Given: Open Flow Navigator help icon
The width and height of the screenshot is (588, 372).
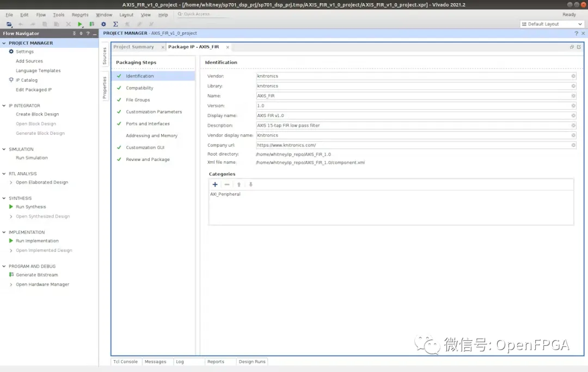Looking at the screenshot, I should click(88, 33).
